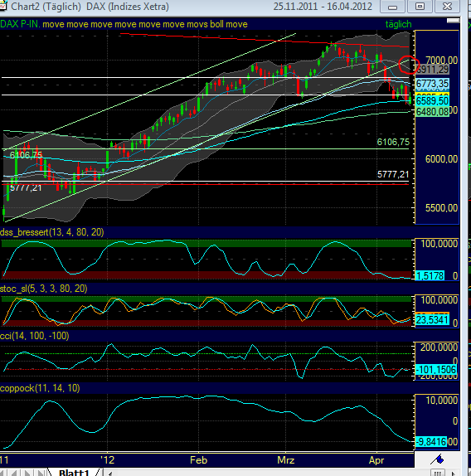
Task: Click the stochastic value 23,5341
Action: coord(432,319)
